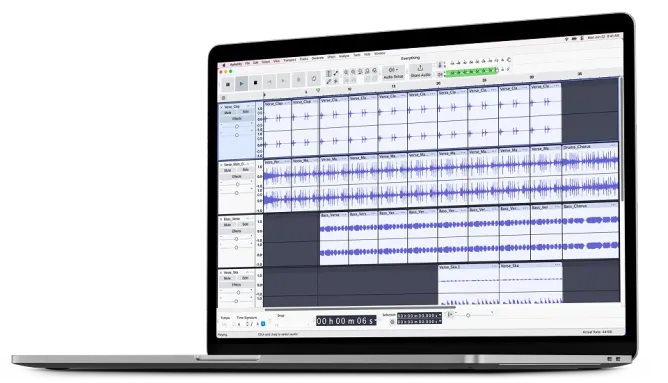The width and height of the screenshot is (668, 383).
Task: Select the Envelope tool
Action: pyautogui.click(x=336, y=73)
